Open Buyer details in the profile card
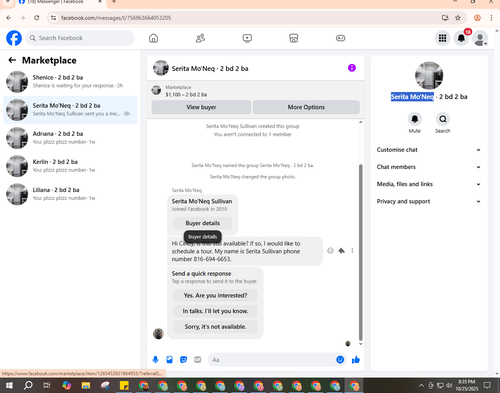500x393 pixels. pos(203,223)
